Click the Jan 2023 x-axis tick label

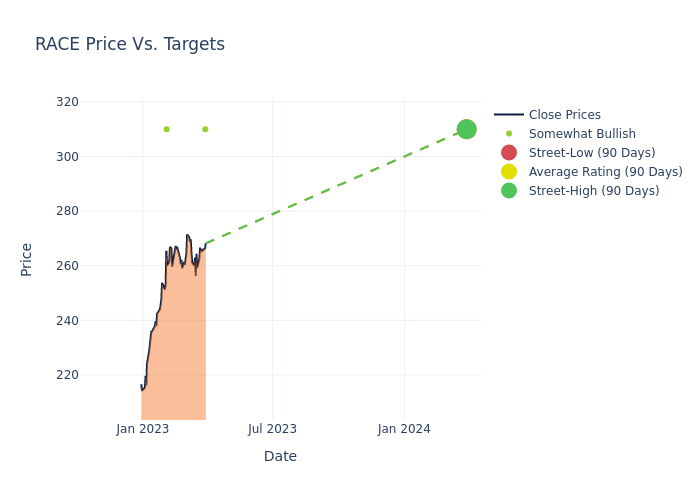tap(143, 429)
